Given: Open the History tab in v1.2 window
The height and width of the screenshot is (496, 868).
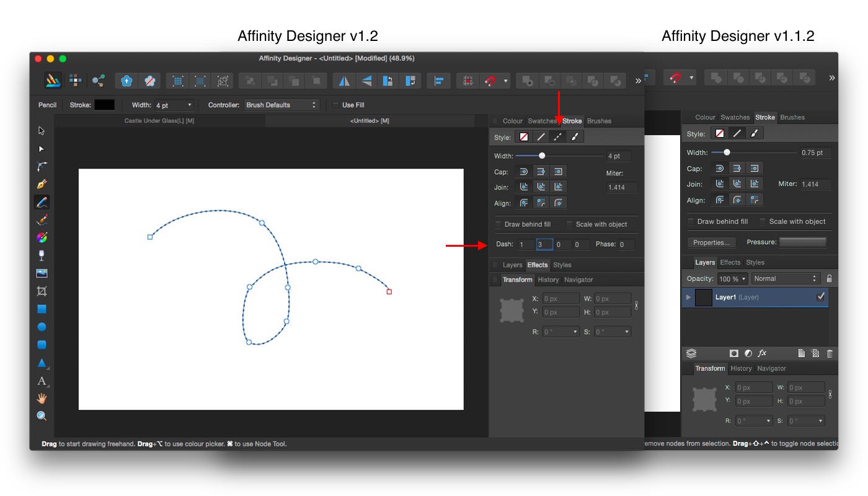Looking at the screenshot, I should [548, 280].
